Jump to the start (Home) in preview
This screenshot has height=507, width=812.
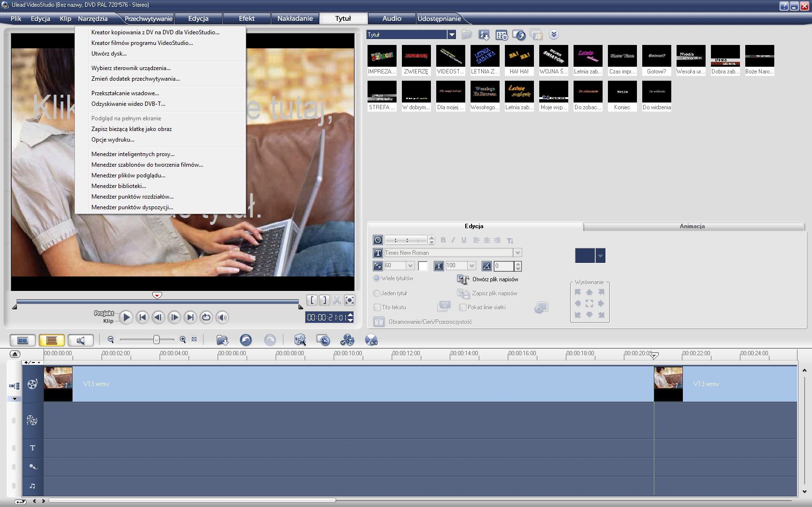142,317
